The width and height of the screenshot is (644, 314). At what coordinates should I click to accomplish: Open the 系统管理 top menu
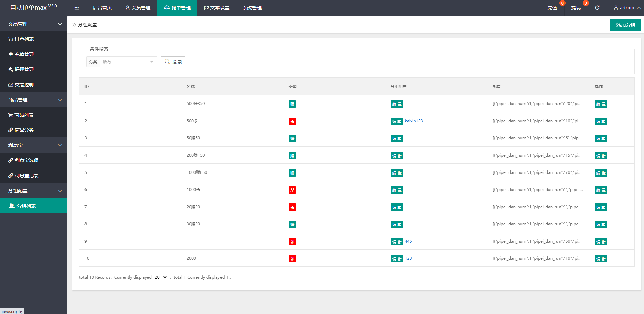point(252,8)
